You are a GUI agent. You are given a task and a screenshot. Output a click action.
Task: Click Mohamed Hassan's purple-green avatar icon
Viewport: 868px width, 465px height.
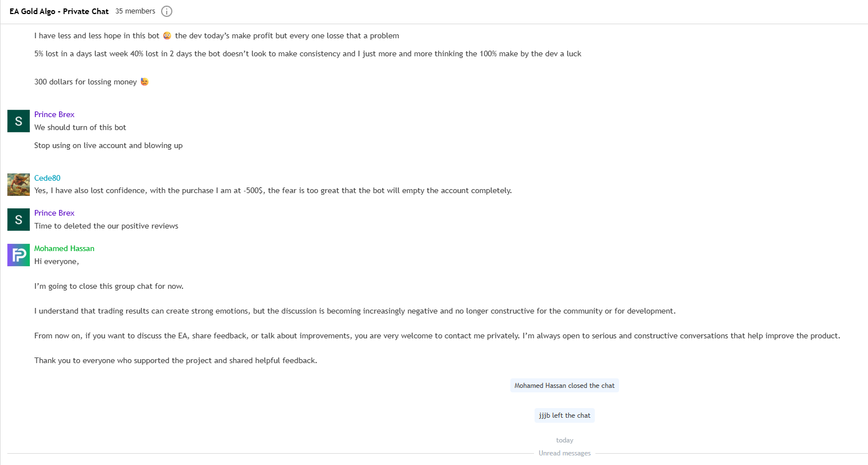(19, 255)
